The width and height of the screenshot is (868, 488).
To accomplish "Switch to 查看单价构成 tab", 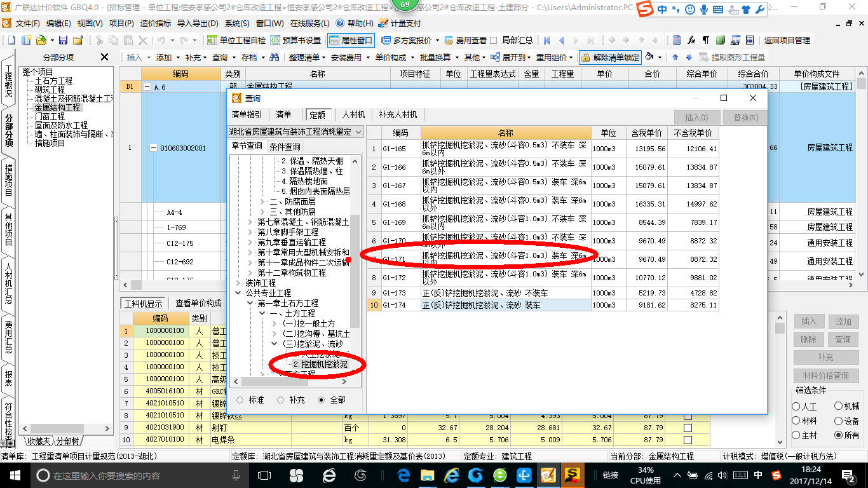I will (199, 303).
